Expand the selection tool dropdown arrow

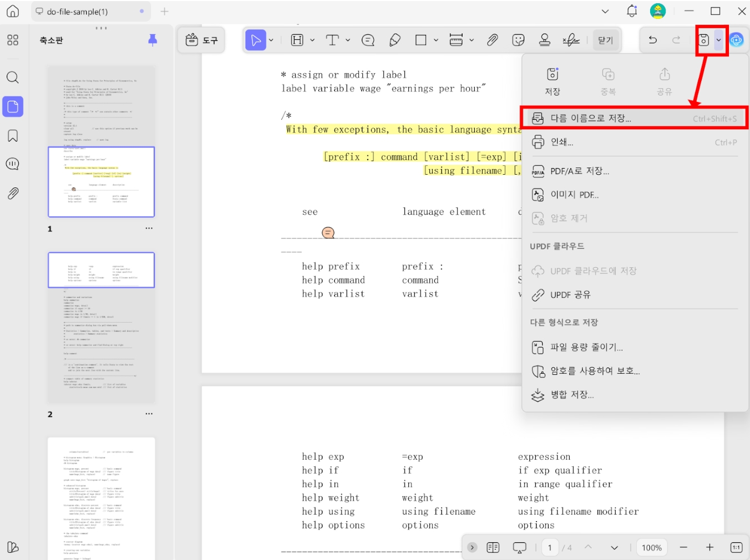tap(271, 39)
